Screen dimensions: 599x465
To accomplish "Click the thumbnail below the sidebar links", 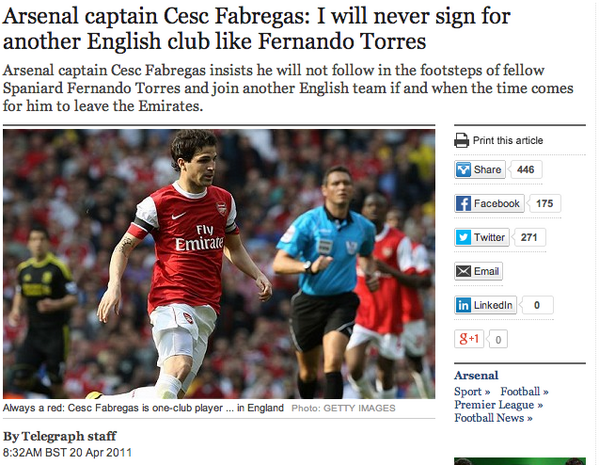I will tap(520, 461).
